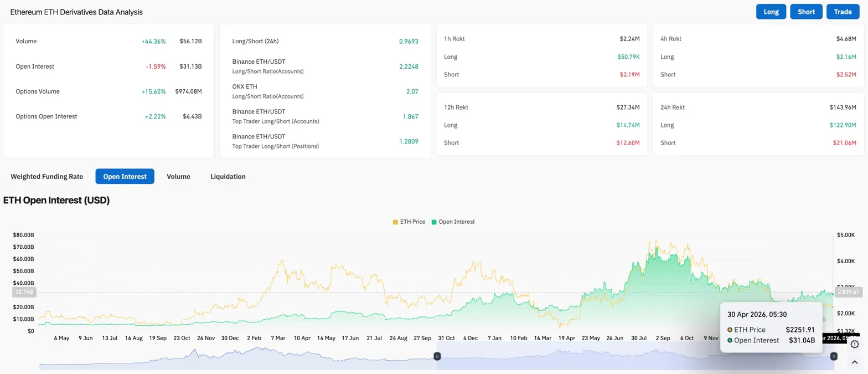868x374 pixels.
Task: Select the Open Interest tab
Action: (125, 177)
